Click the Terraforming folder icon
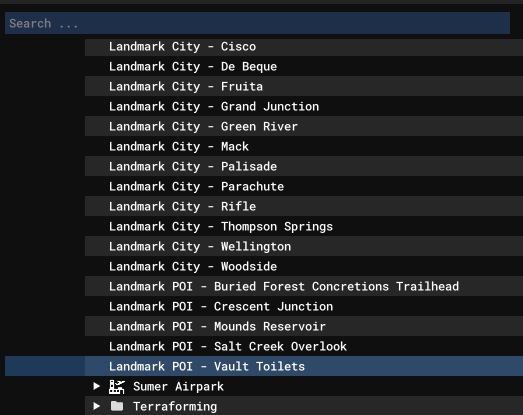 117,406
